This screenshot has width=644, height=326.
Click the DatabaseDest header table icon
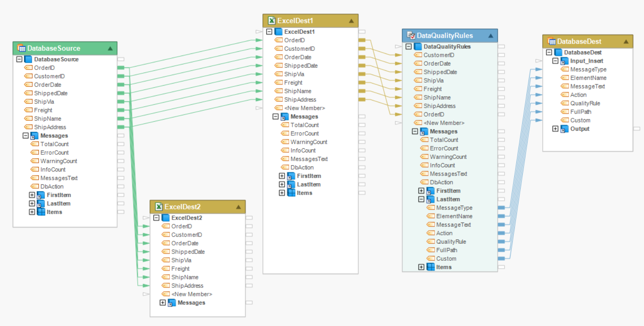tap(552, 42)
